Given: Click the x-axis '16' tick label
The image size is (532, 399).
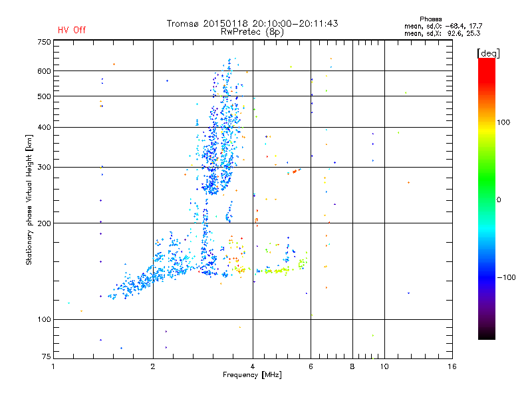Looking at the screenshot, I should pos(452,366).
